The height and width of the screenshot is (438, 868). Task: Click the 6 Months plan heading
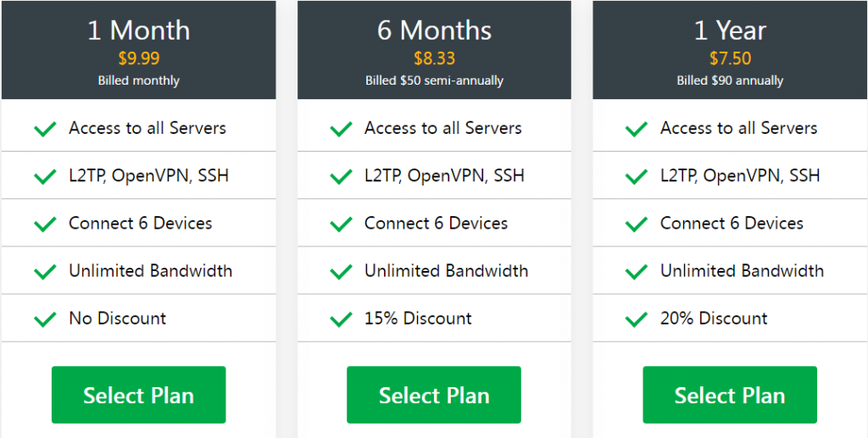coord(435,30)
